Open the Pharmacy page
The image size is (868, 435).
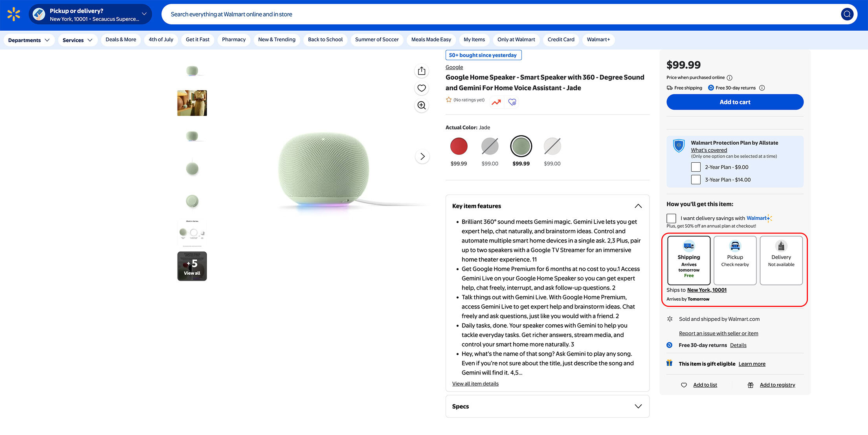(234, 40)
